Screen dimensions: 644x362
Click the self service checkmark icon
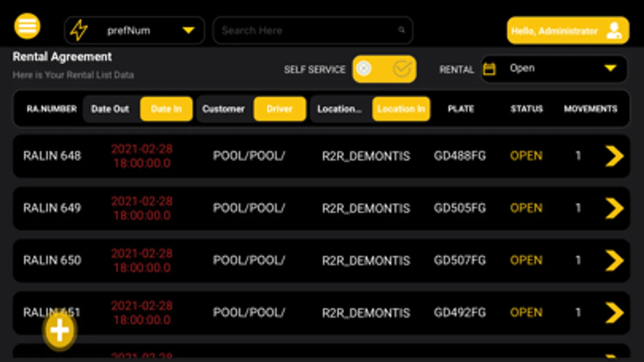402,69
